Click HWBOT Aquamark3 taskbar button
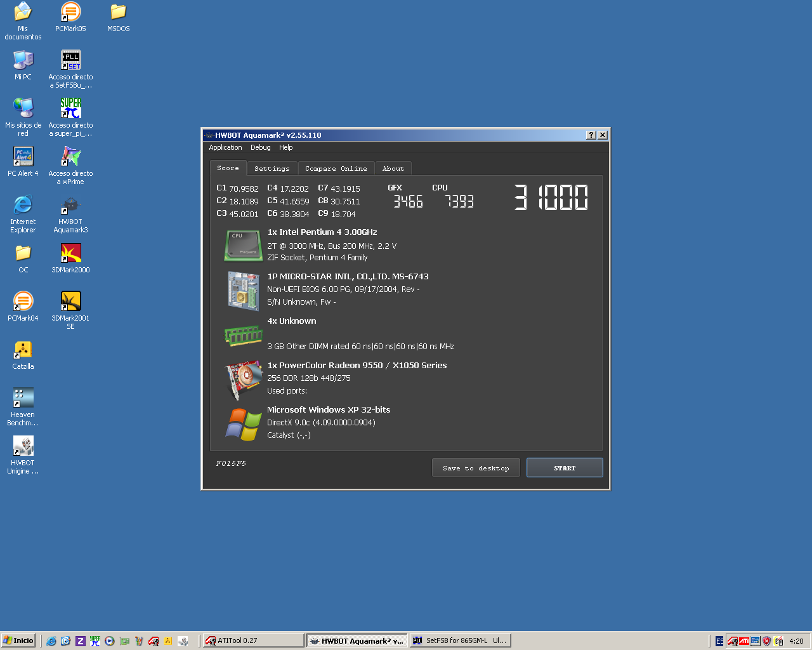 tap(357, 640)
